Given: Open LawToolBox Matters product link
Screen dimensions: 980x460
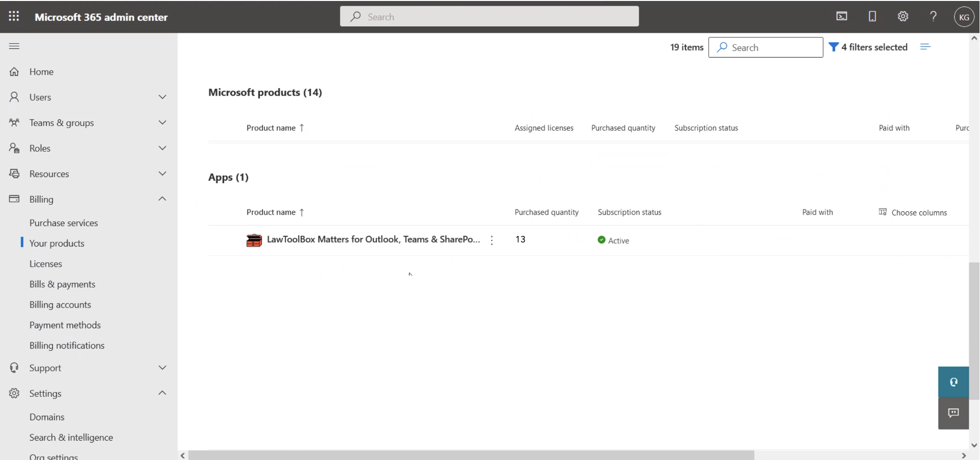Looking at the screenshot, I should tap(373, 239).
